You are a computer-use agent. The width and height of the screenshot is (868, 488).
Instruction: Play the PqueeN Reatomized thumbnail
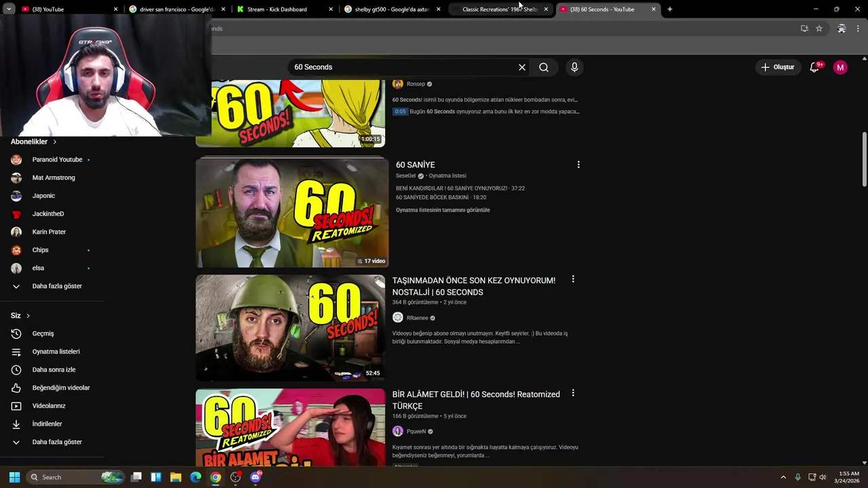tap(290, 427)
